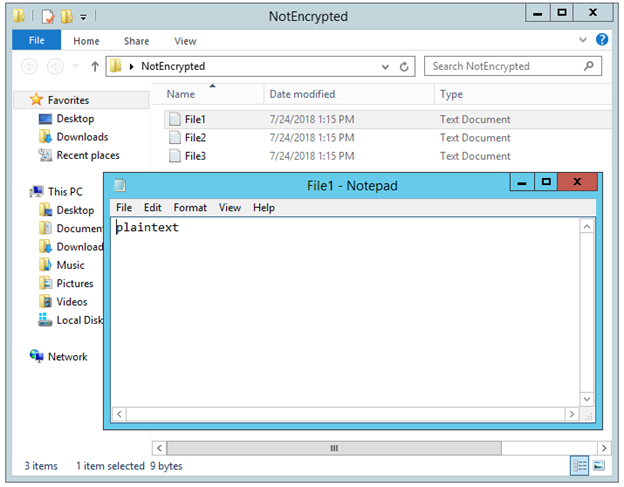This screenshot has height=487, width=624.
Task: Open Downloads under This PC
Action: (80, 247)
